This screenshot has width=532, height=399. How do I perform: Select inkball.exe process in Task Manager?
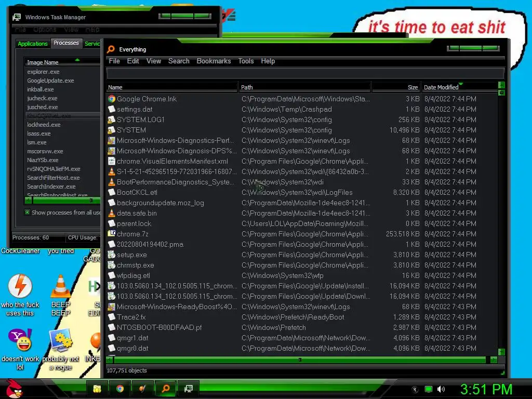(x=41, y=89)
